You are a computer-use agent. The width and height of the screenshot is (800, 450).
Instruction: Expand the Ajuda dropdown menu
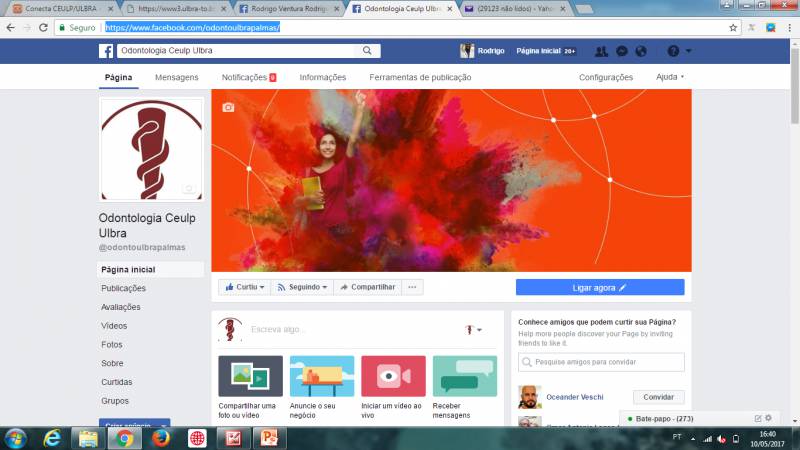670,77
